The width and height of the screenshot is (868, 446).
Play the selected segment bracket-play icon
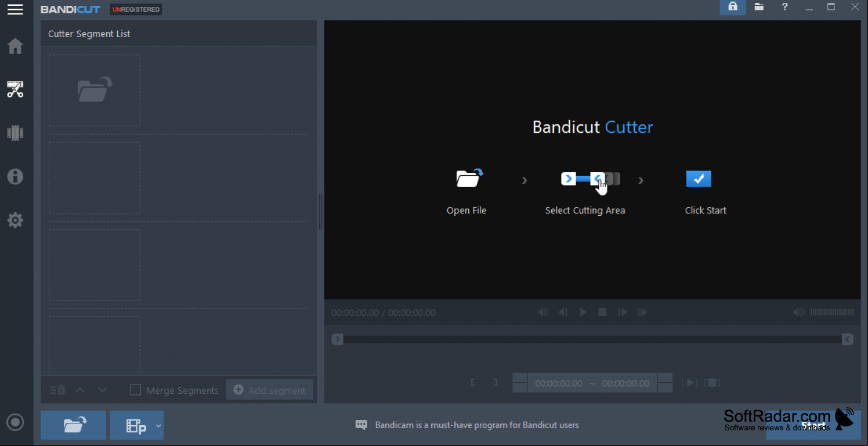689,382
